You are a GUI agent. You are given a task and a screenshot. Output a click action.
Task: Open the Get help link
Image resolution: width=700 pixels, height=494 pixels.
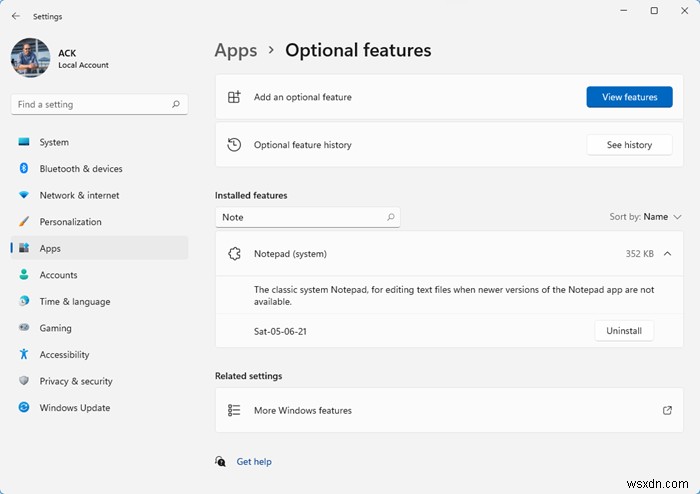pos(254,462)
